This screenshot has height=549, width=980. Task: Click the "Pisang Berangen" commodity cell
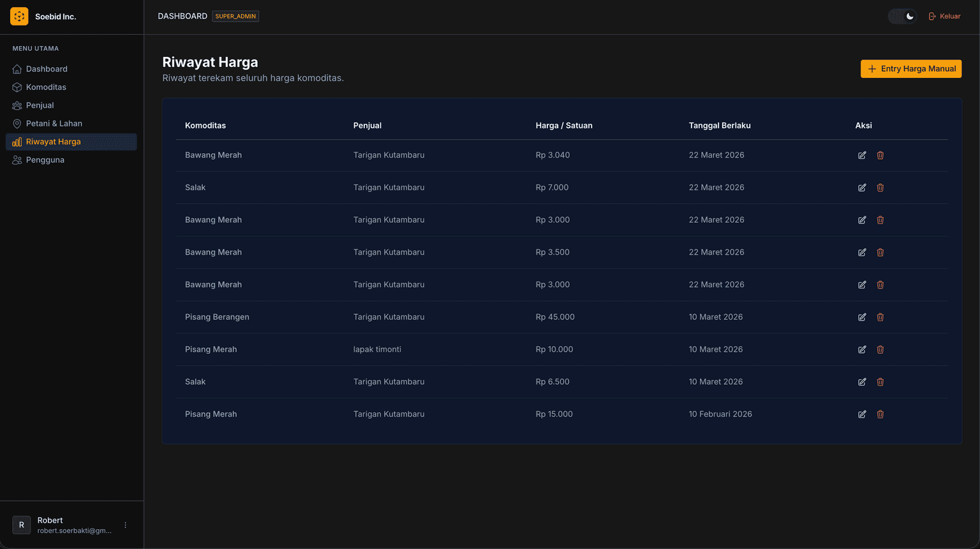(217, 317)
